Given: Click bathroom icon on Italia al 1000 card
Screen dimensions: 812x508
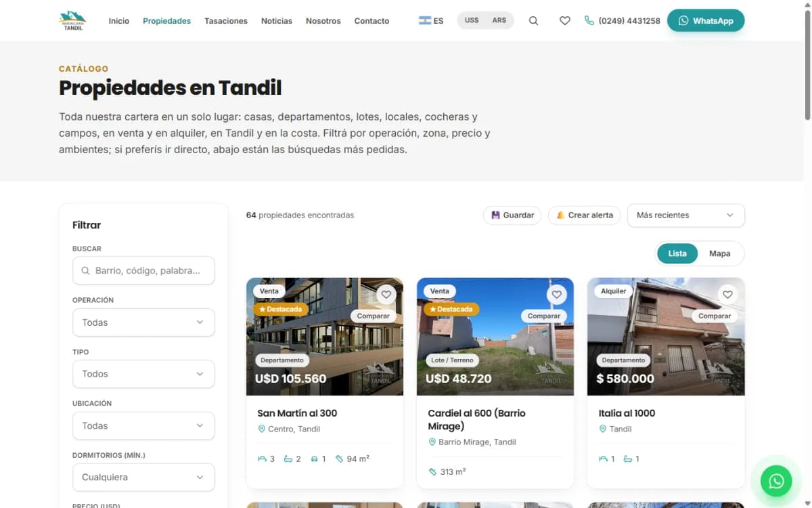Looking at the screenshot, I should pyautogui.click(x=628, y=459).
